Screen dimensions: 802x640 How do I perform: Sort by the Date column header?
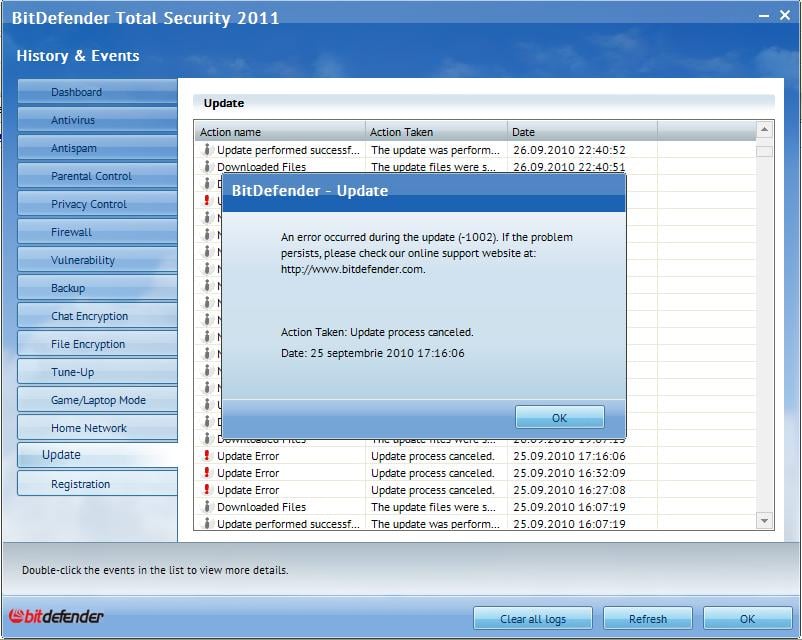[x=582, y=132]
